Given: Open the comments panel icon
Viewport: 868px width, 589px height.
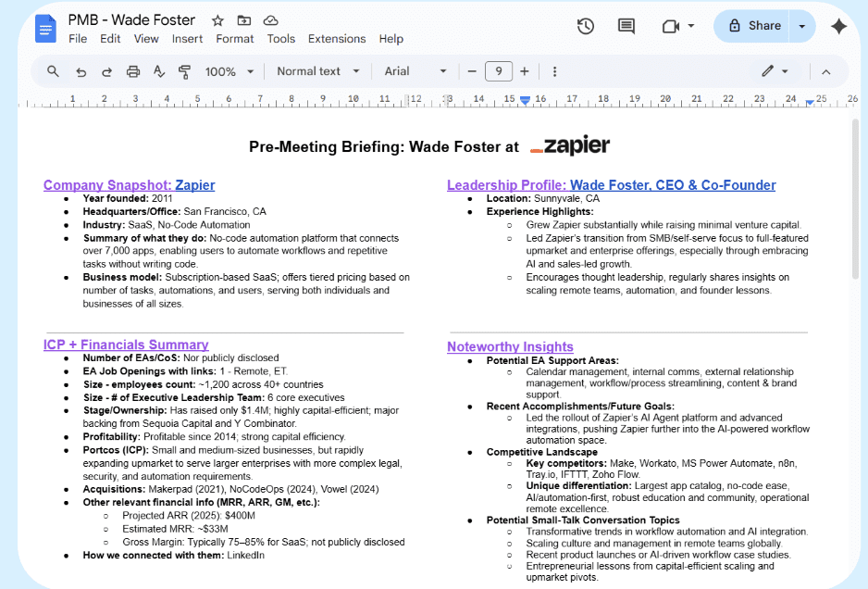Looking at the screenshot, I should tap(626, 26).
